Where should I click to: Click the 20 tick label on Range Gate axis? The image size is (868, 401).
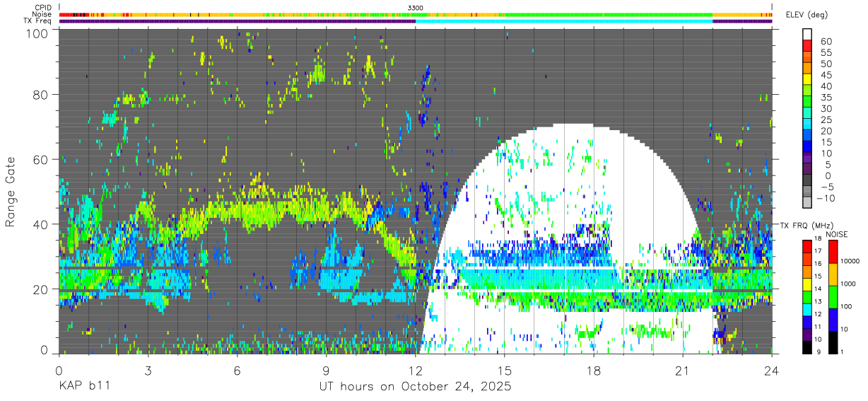tap(40, 289)
